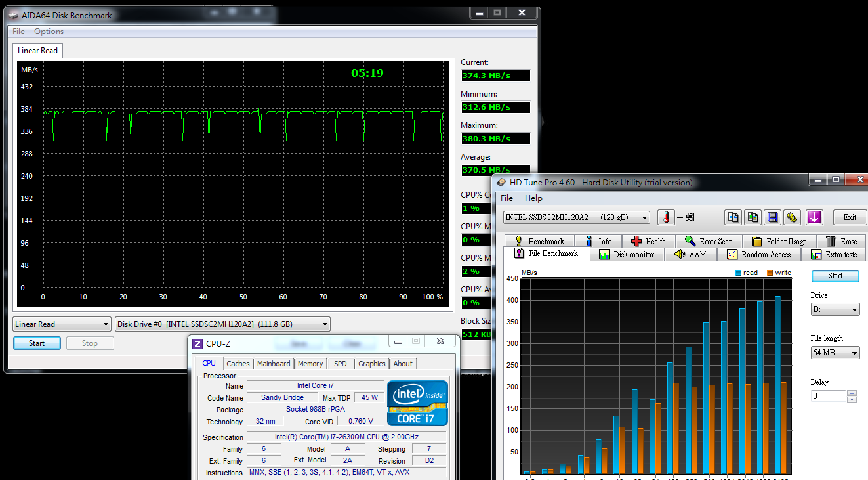Increase the Delay value with the up arrow

pyautogui.click(x=852, y=393)
